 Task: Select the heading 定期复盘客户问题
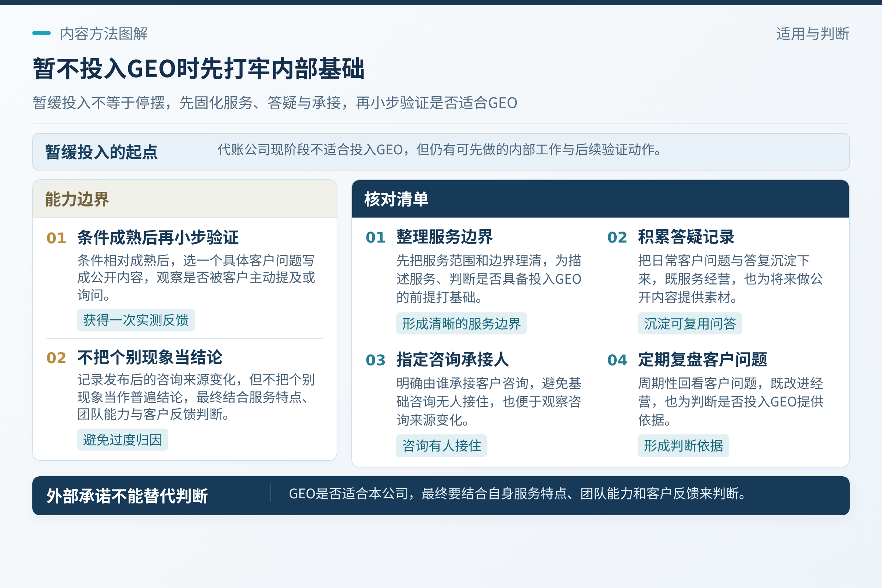coord(703,359)
